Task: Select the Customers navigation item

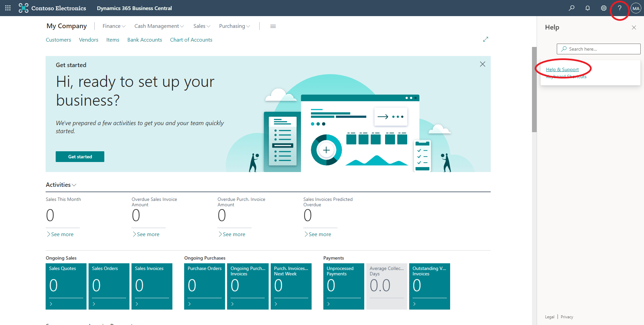Action: pyautogui.click(x=58, y=40)
